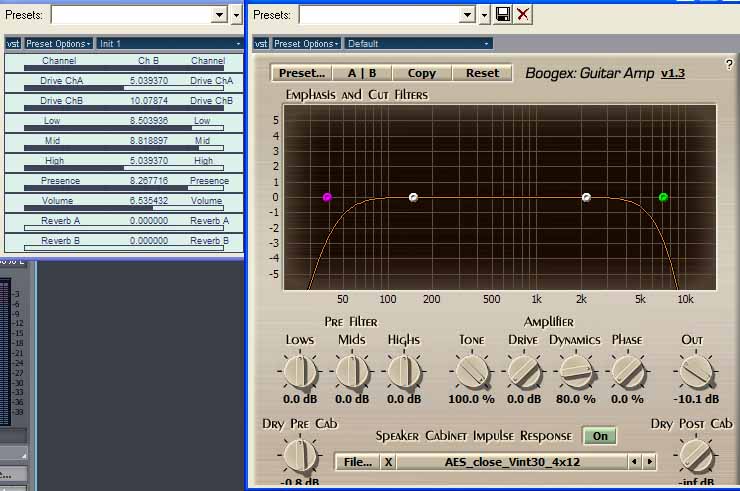Click the High parameter slider bar

point(124,168)
